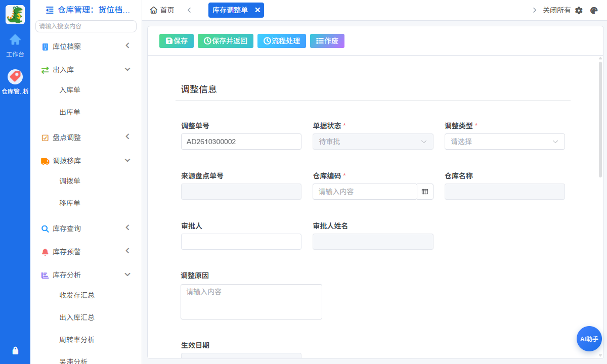Focus the sidebar menu search box
This screenshot has height=364, width=607.
point(86,26)
